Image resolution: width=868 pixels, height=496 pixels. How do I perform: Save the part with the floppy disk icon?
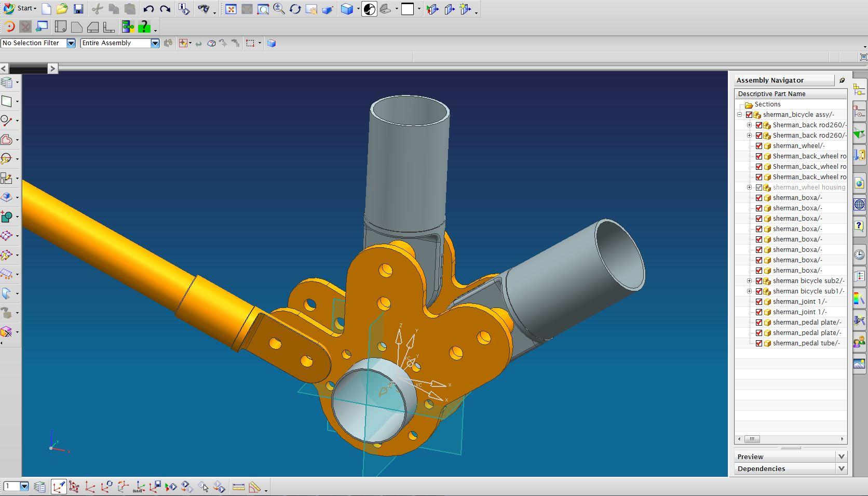tap(78, 9)
